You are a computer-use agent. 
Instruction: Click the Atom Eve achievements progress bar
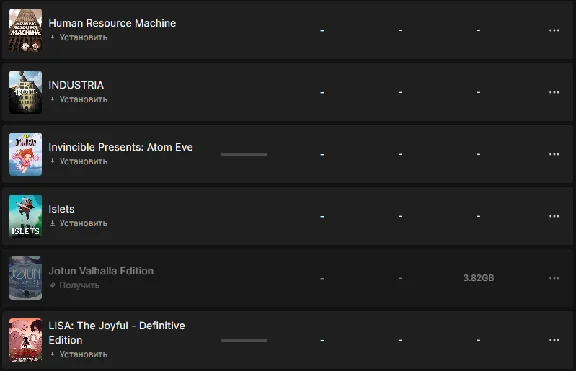(244, 154)
